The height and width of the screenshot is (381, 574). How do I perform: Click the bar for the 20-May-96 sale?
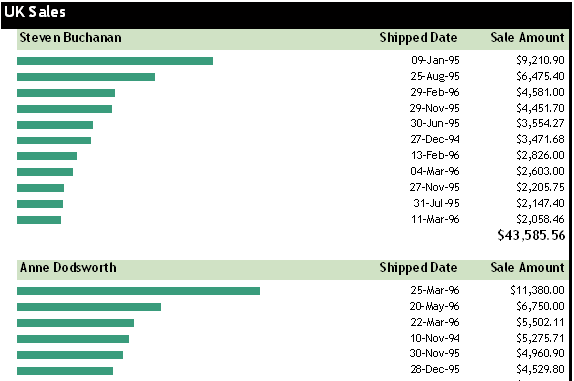[x=89, y=307]
